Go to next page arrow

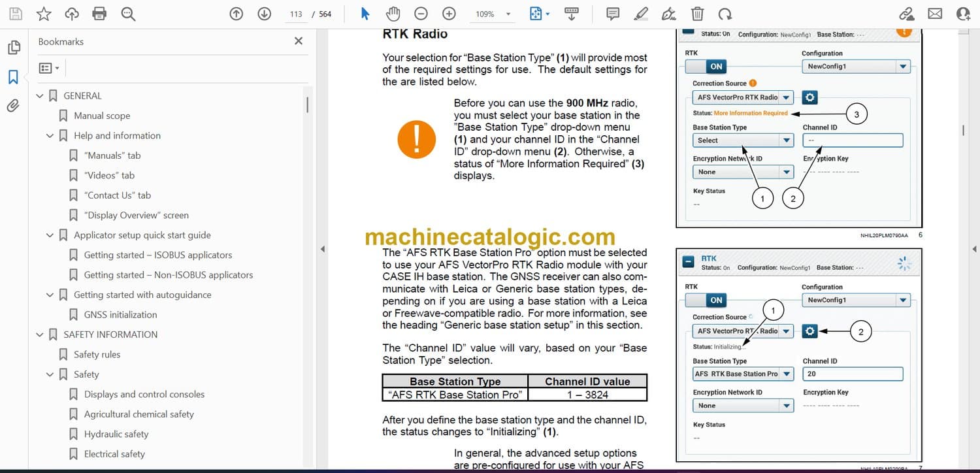pyautogui.click(x=264, y=14)
